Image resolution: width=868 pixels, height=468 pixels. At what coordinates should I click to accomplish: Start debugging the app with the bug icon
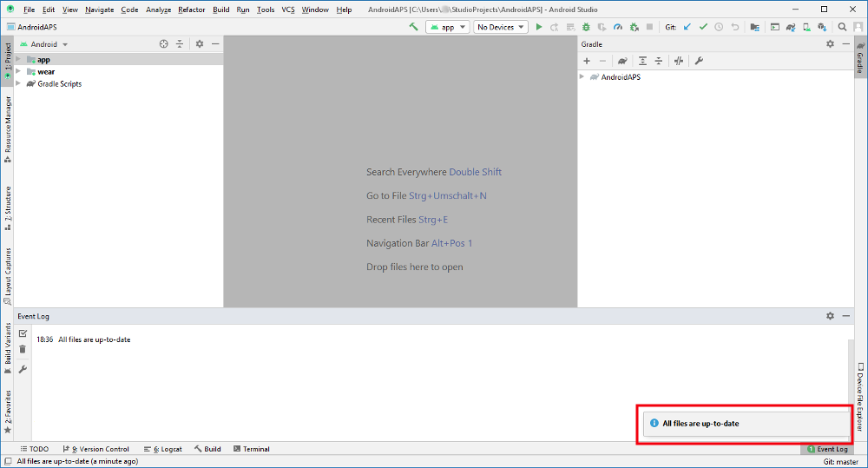click(586, 27)
